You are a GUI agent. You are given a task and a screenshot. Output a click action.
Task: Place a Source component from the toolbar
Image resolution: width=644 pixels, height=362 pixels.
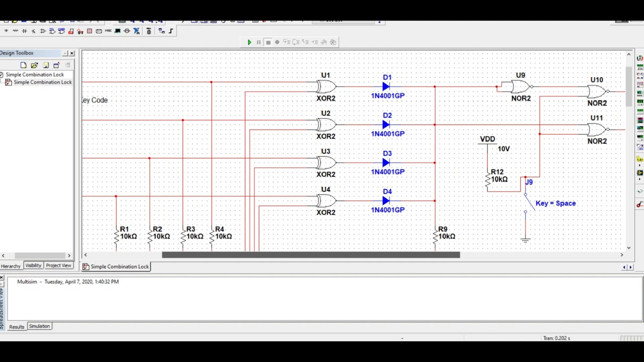(x=6, y=31)
